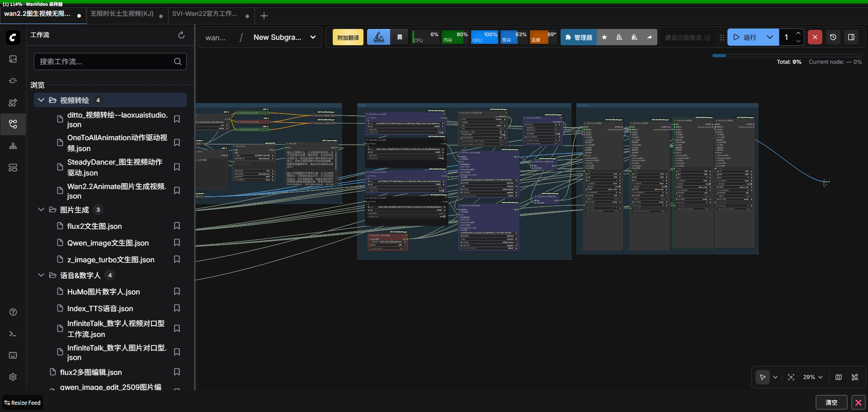Image resolution: width=868 pixels, height=412 pixels.
Task: Click the star icon beside 管理器
Action: click(x=604, y=38)
